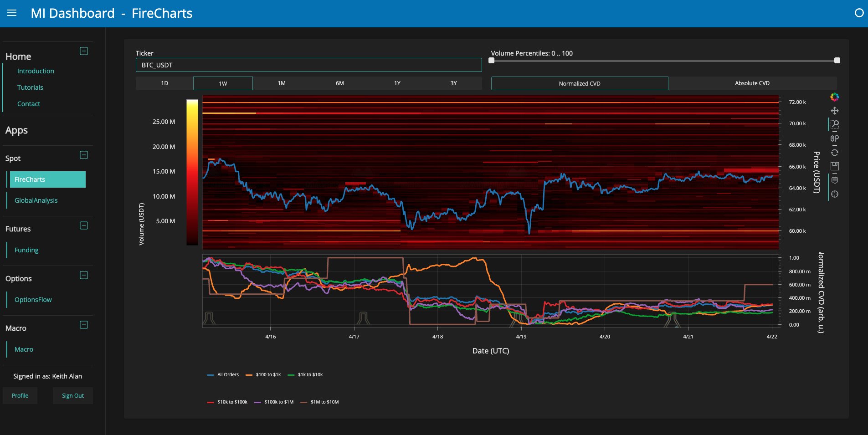
Task: Click the Ticker input field
Action: (x=308, y=65)
